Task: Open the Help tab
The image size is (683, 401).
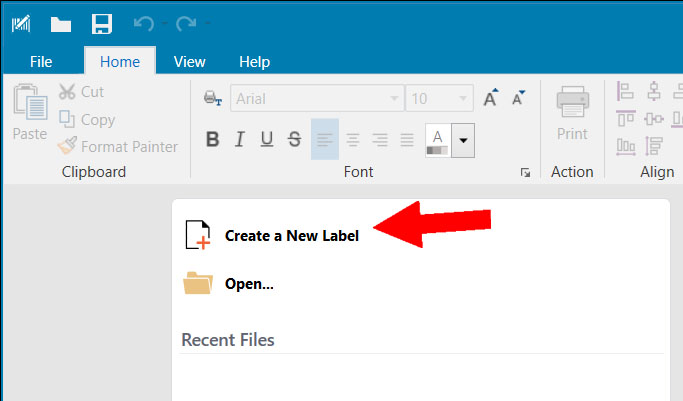Action: 254,62
